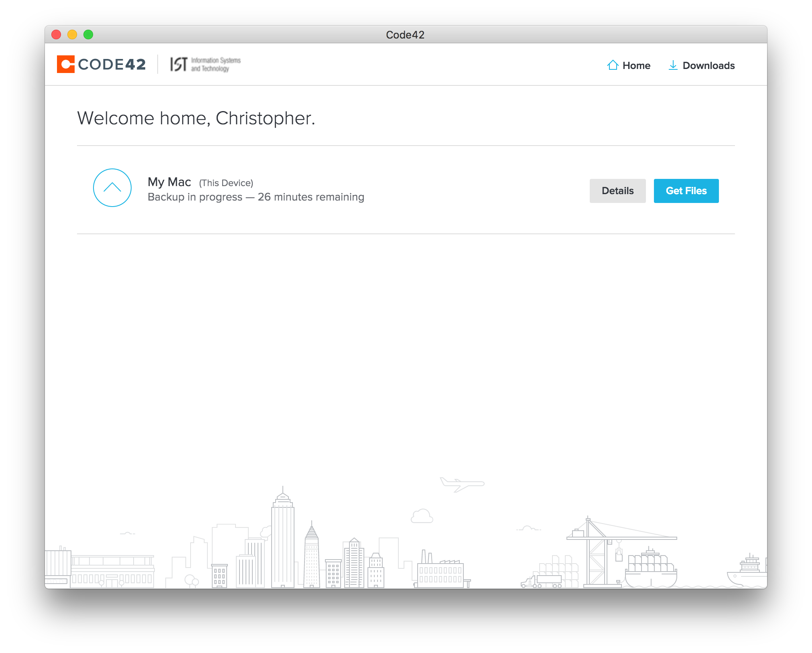Click the Welcome home, Christopher heading

[196, 118]
